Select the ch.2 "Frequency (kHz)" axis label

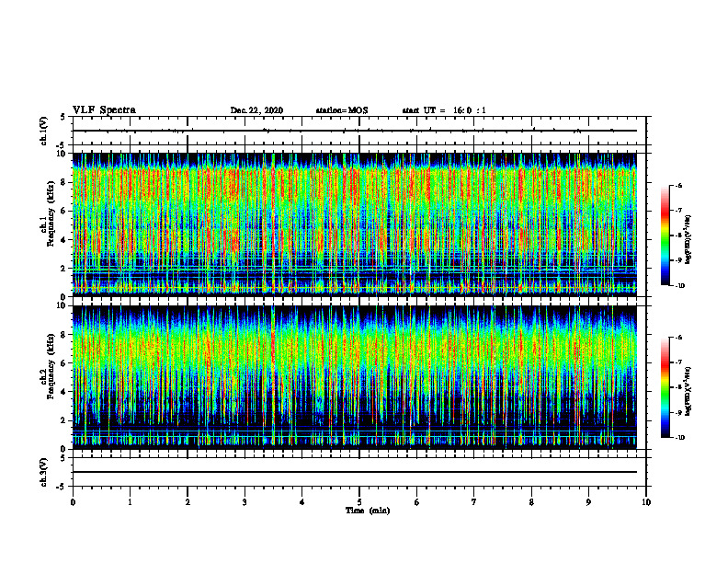tap(50, 366)
